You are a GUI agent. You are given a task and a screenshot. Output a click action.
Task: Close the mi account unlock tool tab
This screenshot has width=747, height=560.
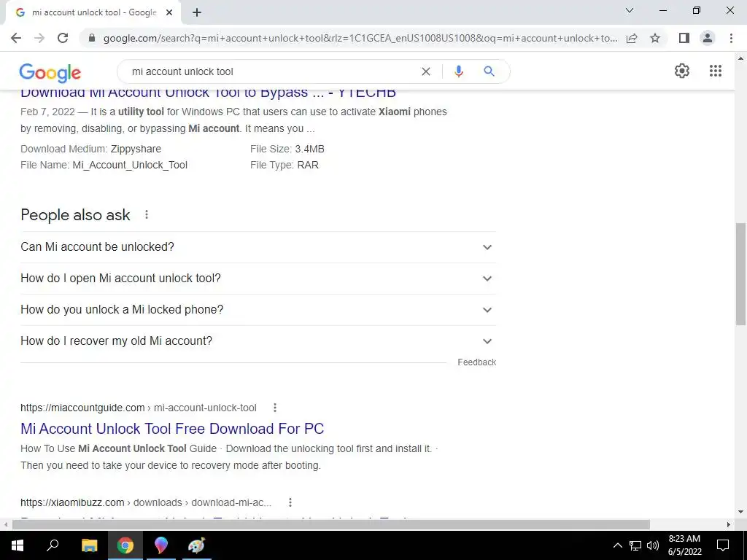click(169, 13)
